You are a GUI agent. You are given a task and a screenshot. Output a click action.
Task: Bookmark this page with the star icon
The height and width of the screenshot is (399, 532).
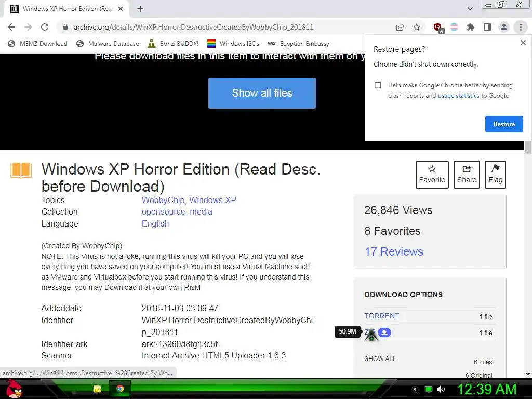click(x=417, y=27)
